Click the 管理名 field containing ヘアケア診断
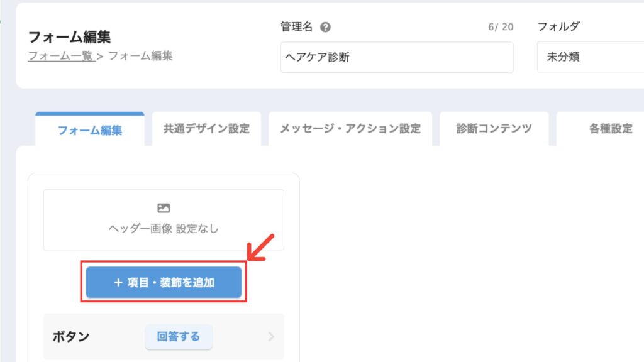The height and width of the screenshot is (362, 644). point(397,57)
